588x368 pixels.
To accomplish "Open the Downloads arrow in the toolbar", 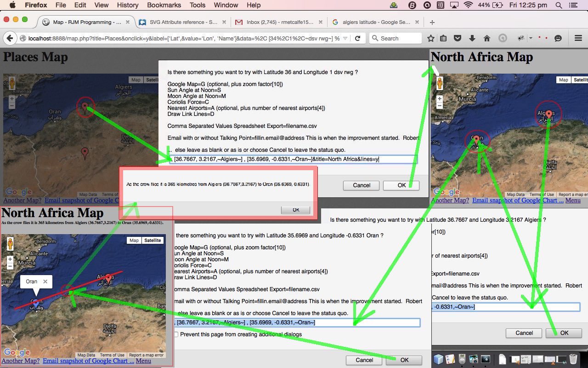I will pos(472,38).
